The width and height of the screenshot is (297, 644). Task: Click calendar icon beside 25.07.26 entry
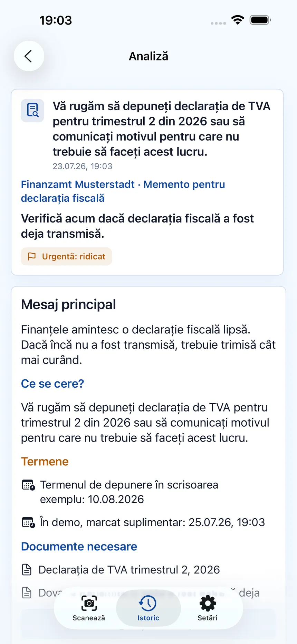(x=28, y=522)
